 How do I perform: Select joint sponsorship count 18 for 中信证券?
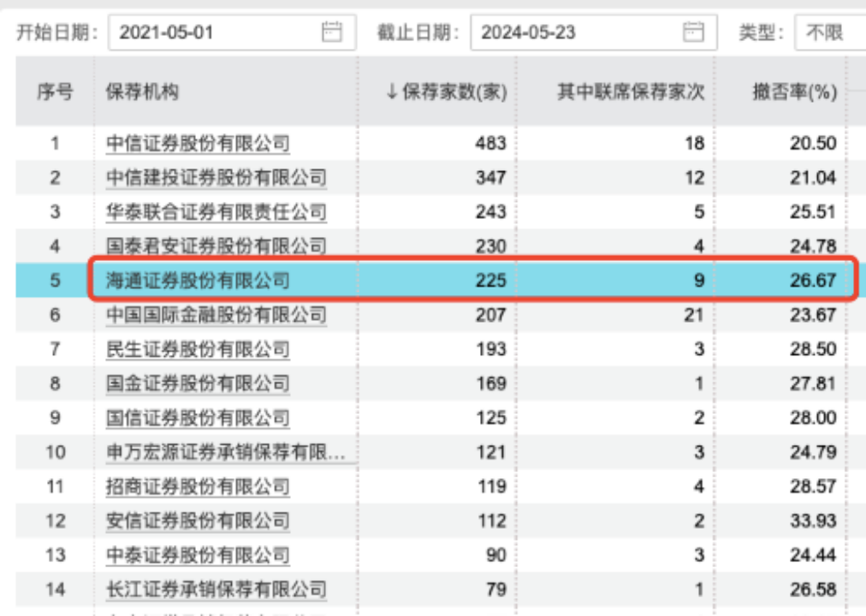coord(695,144)
